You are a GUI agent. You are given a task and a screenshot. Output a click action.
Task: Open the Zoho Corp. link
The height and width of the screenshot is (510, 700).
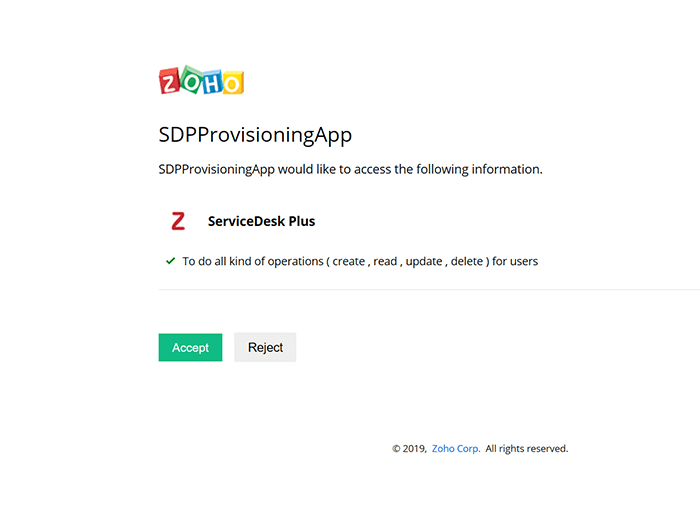[x=456, y=449]
